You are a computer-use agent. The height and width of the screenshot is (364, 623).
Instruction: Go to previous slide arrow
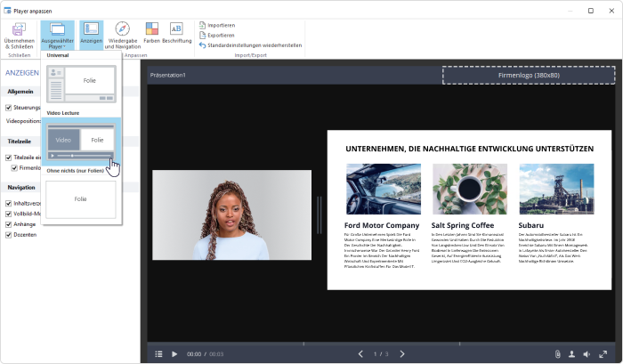point(360,354)
